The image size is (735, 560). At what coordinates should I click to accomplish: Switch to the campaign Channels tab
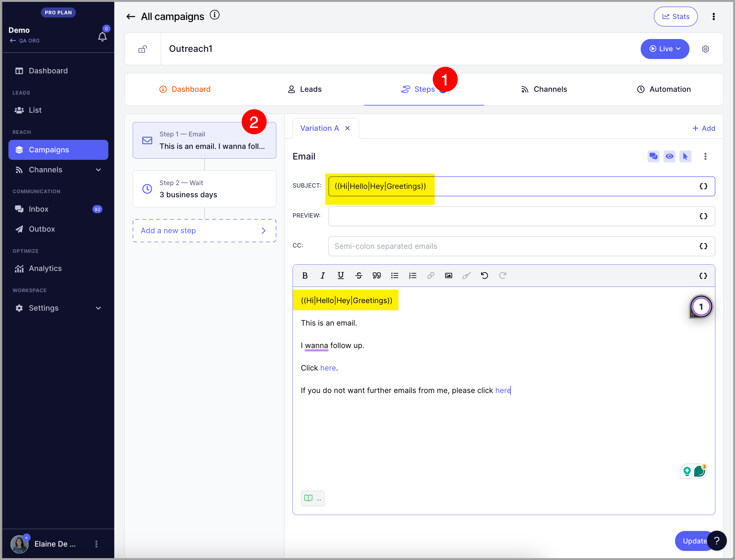[x=544, y=89]
